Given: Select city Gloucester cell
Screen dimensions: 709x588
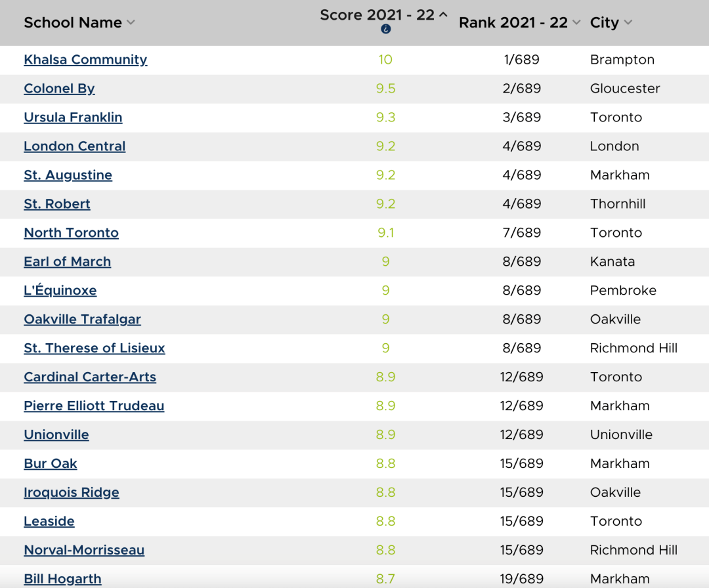Looking at the screenshot, I should [x=625, y=89].
